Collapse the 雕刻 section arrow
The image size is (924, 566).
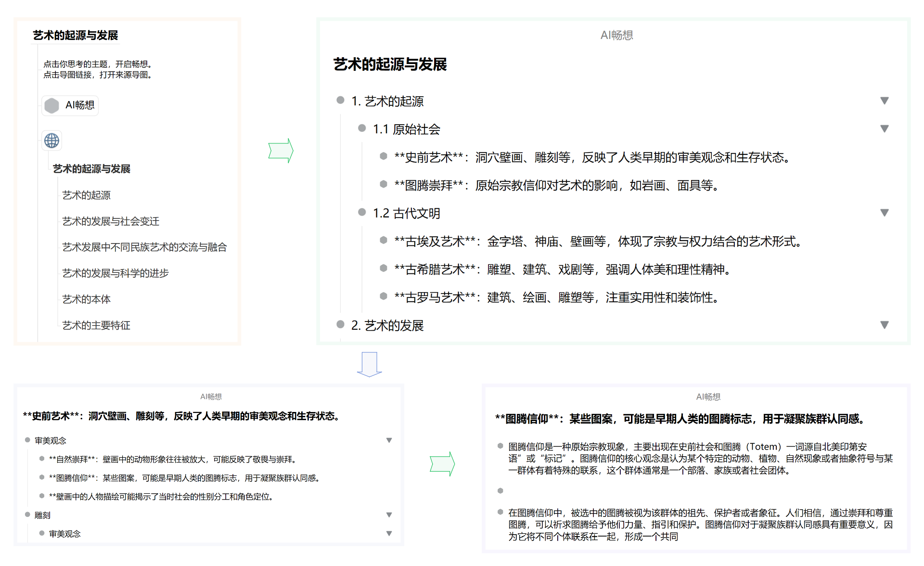click(389, 515)
